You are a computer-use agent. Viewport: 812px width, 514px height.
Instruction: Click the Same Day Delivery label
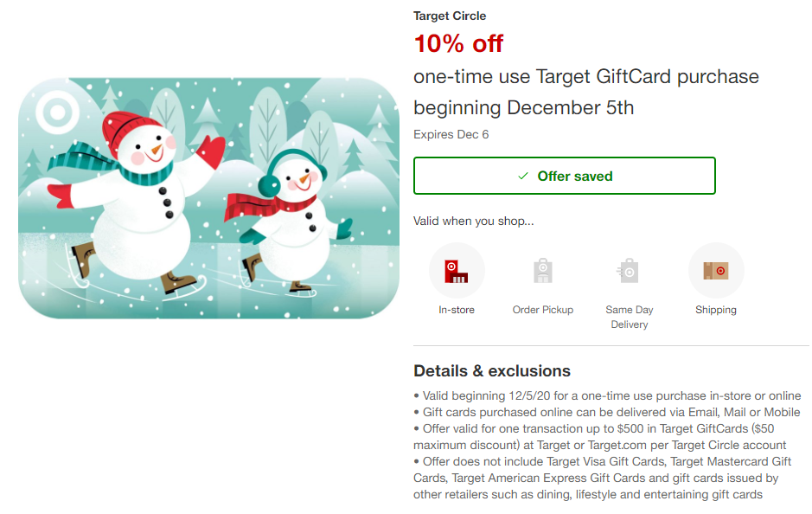click(x=630, y=317)
